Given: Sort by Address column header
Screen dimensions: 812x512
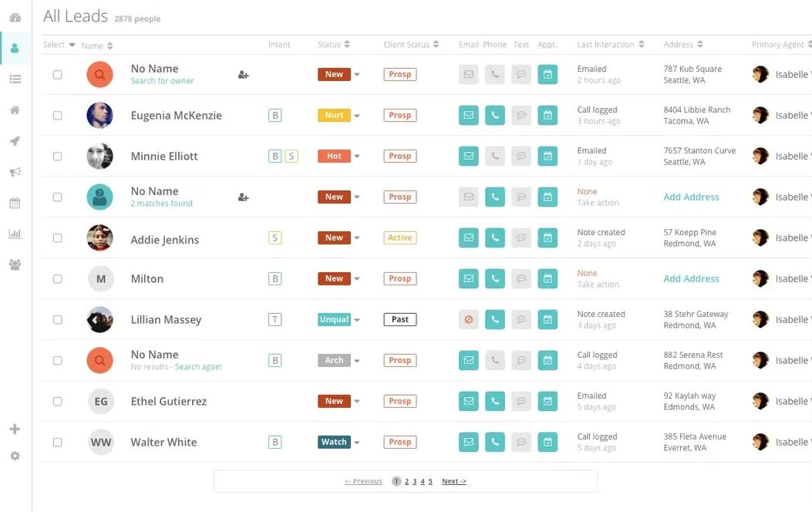Looking at the screenshot, I should (683, 45).
